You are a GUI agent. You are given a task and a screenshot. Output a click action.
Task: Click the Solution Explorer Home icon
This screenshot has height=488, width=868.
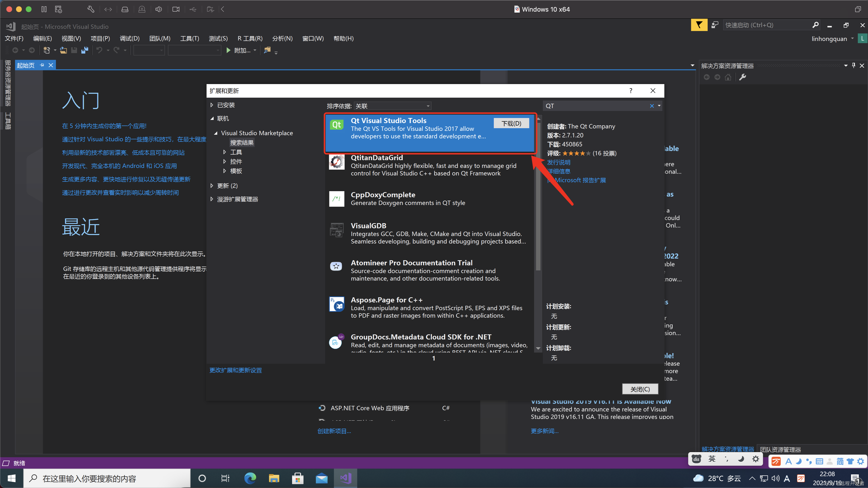click(x=728, y=77)
